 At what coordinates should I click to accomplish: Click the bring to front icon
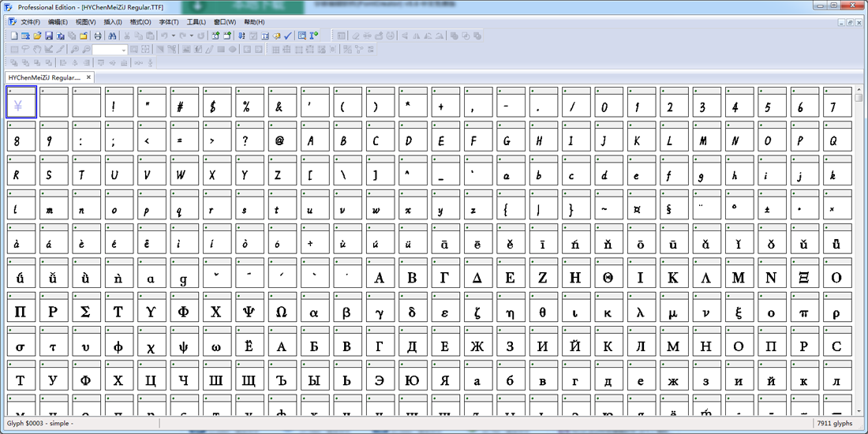[14, 62]
